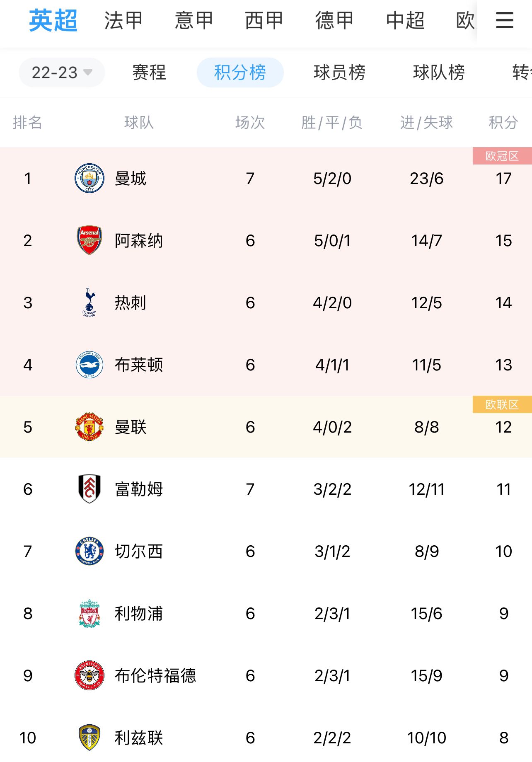Viewport: 532px width, 762px height.
Task: Tap the Liverpool club badge
Action: 89,613
